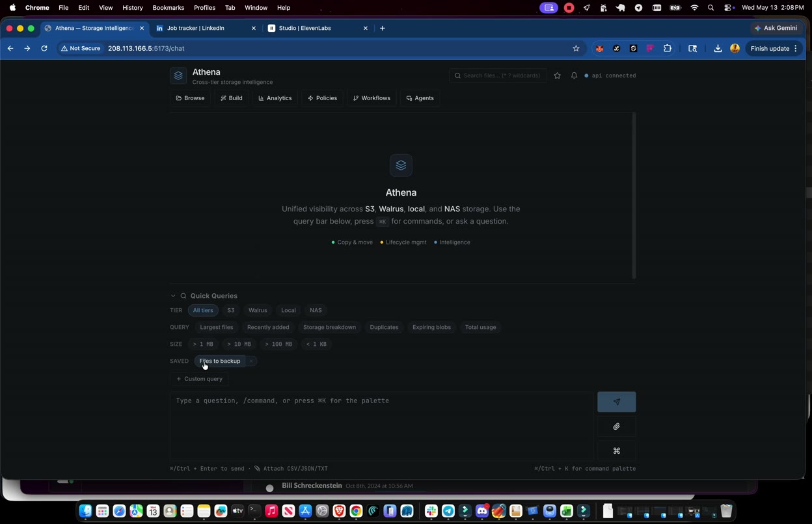Remove the Files to backup saved query

pyautogui.click(x=250, y=361)
